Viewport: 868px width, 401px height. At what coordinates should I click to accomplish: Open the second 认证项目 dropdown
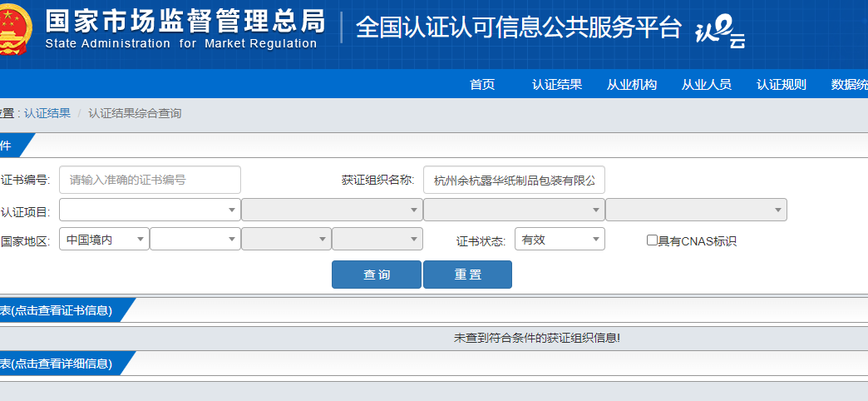332,210
